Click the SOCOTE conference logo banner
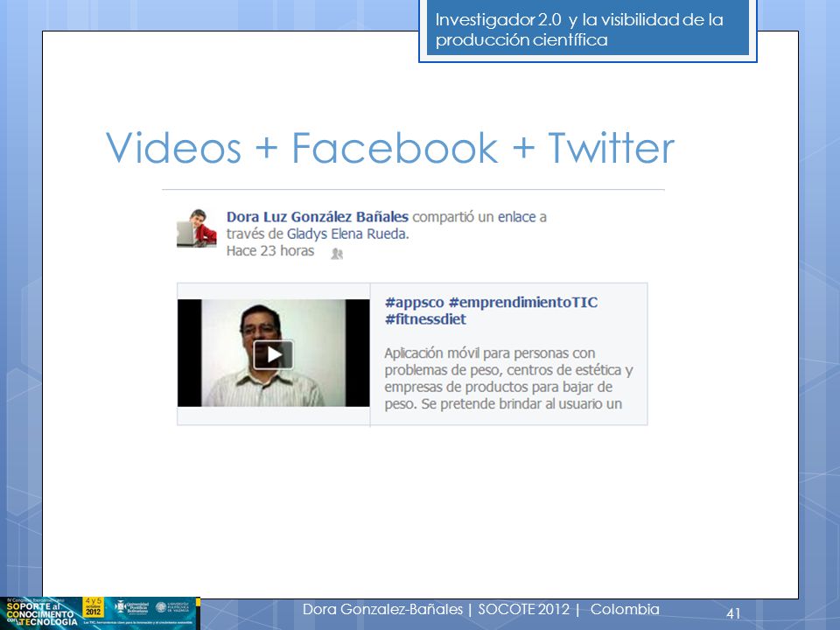 point(100,613)
